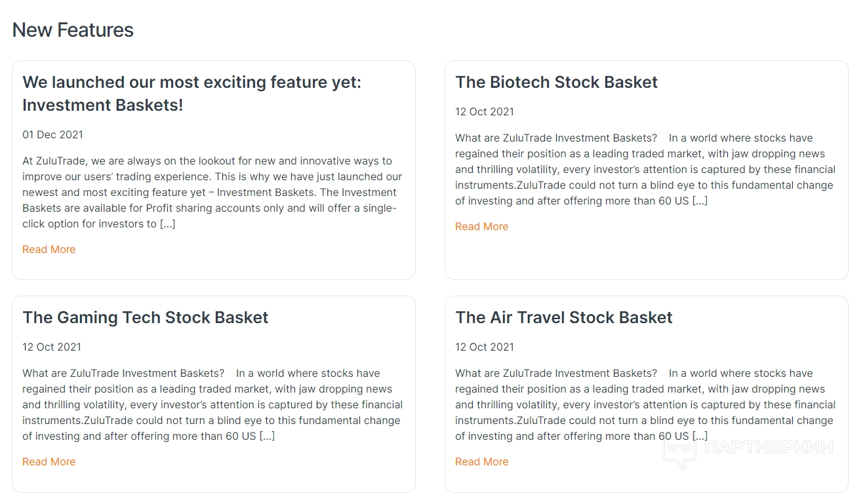Click the 01 Dec 2021 date
This screenshot has height=504, width=867.
[x=52, y=134]
